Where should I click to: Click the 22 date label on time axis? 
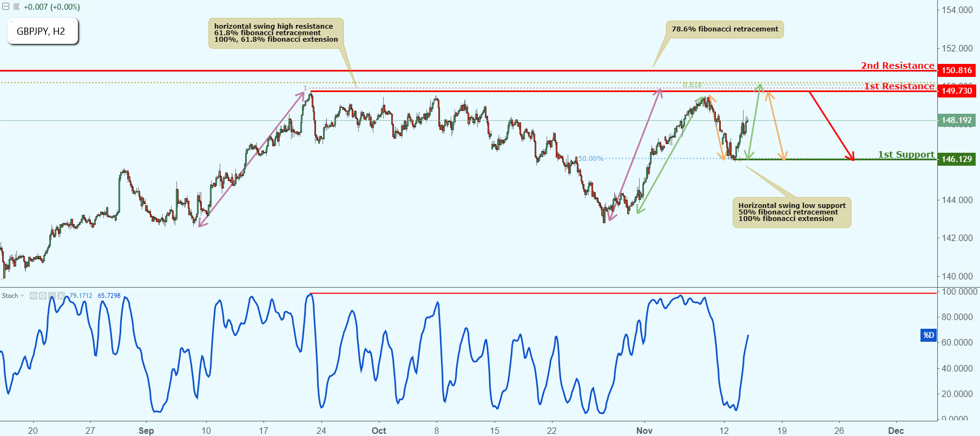click(x=551, y=431)
